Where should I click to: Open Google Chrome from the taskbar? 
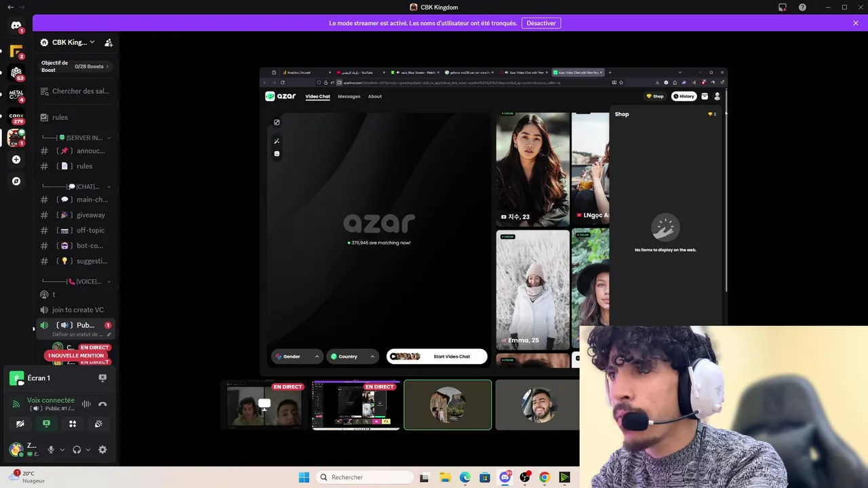point(544,477)
